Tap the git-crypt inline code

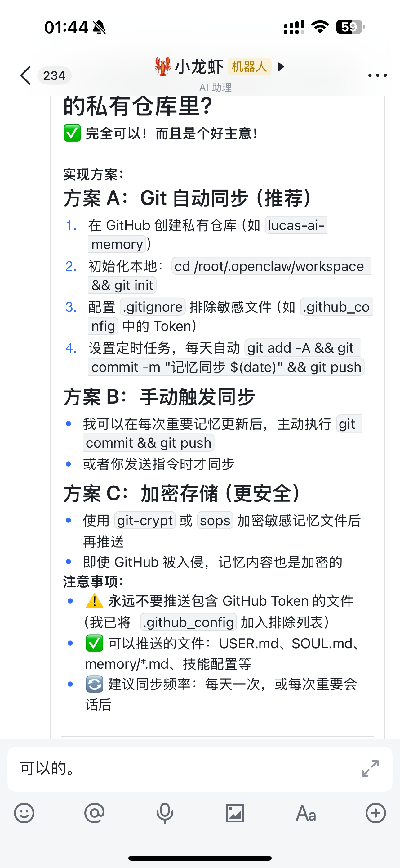pos(145,521)
